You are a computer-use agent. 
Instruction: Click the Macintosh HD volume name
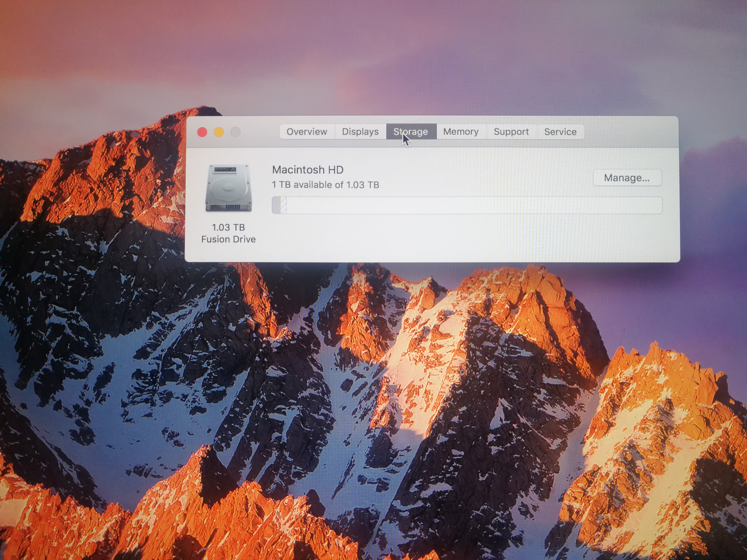[x=308, y=170]
